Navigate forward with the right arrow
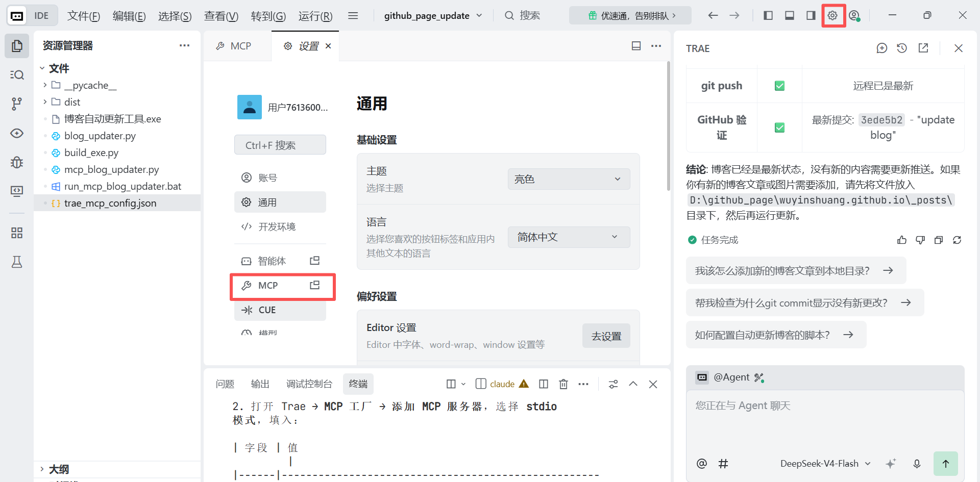 [x=734, y=15]
